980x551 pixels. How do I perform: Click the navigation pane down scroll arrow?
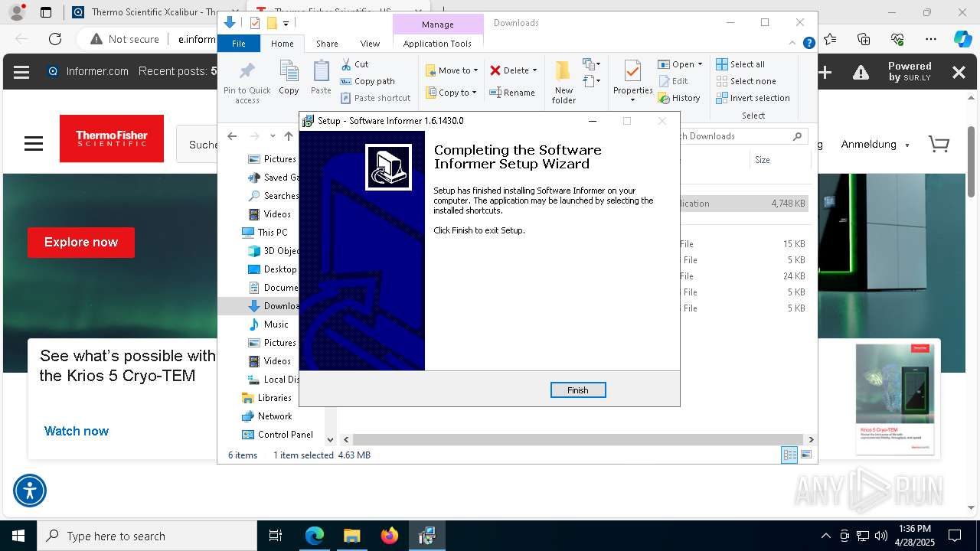330,439
